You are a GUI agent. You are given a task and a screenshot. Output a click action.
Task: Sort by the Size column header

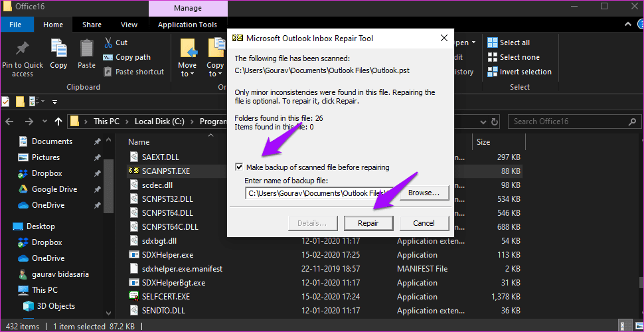click(x=483, y=142)
